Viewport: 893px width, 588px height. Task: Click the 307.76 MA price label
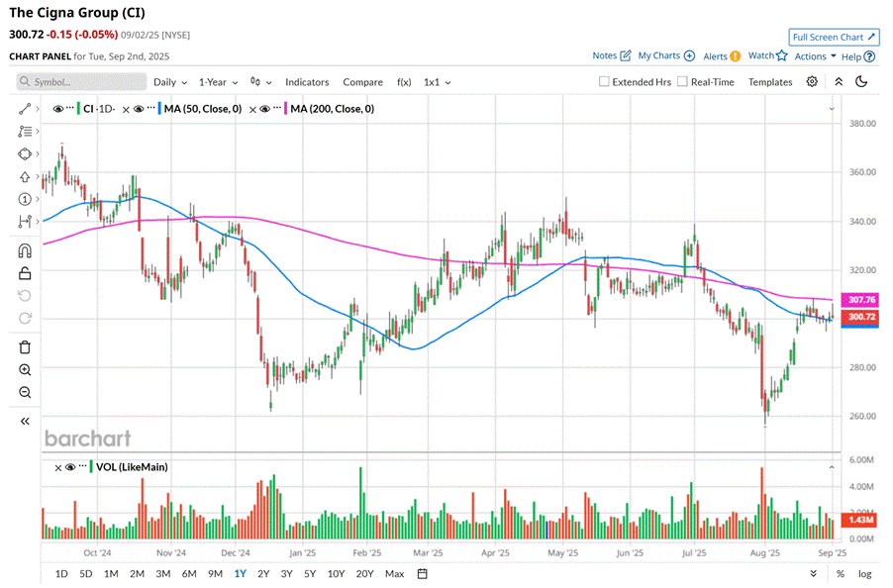(860, 299)
